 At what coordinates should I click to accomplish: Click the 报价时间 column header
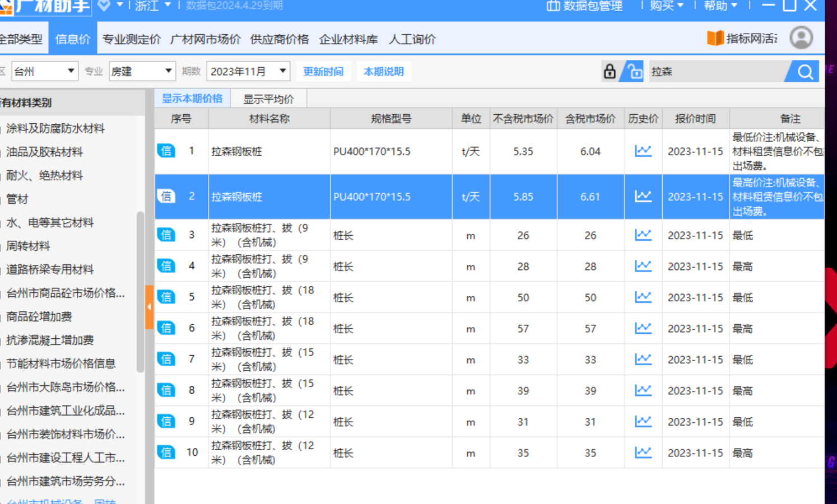click(x=695, y=119)
